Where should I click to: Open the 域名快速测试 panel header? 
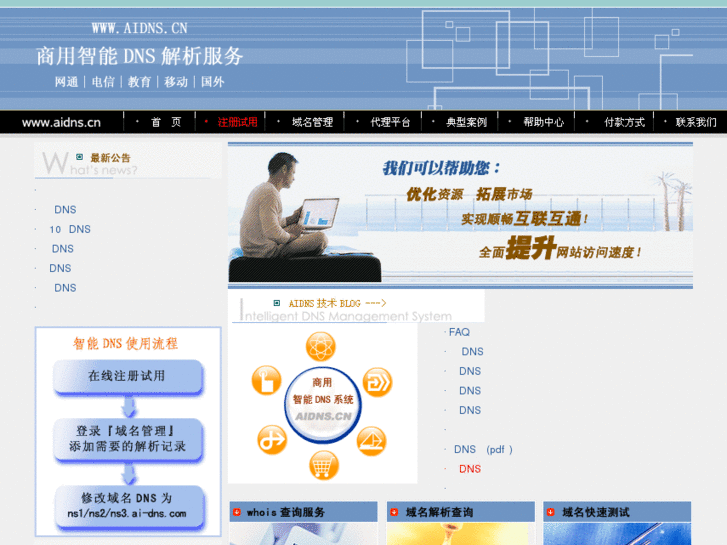(617, 512)
